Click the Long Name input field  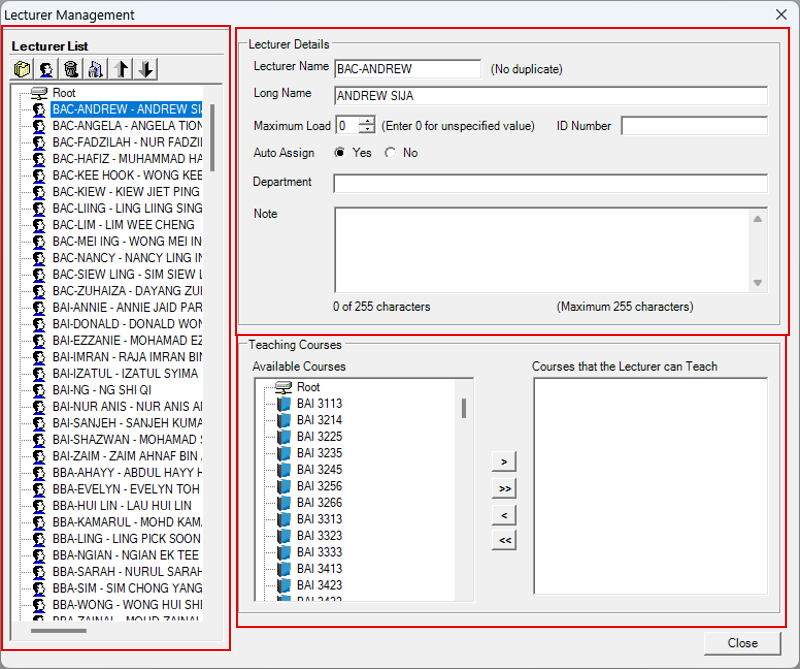tap(551, 96)
